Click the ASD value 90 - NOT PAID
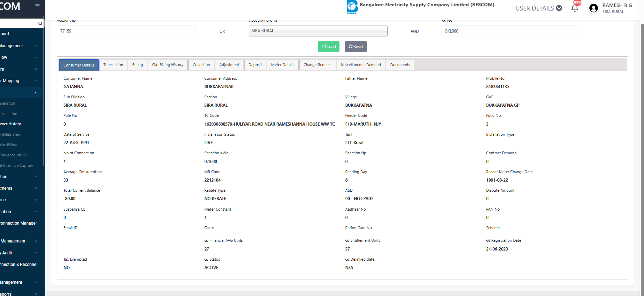The height and width of the screenshot is (296, 644). 359,199
